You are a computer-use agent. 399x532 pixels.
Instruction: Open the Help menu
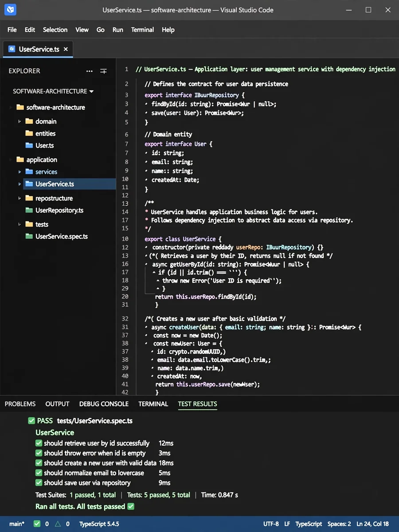[168, 30]
